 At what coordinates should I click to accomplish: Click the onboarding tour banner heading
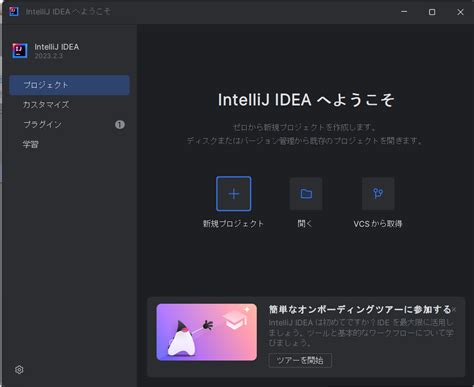[x=360, y=310]
